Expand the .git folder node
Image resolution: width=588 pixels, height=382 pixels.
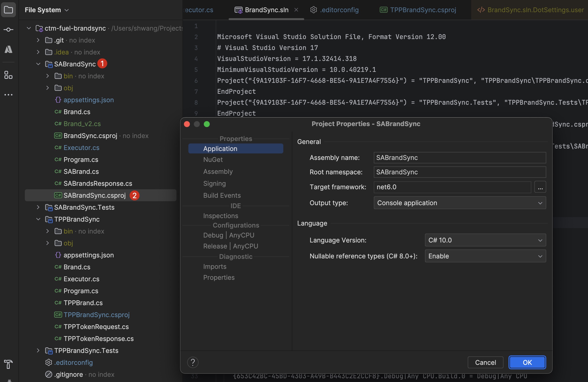(x=38, y=40)
